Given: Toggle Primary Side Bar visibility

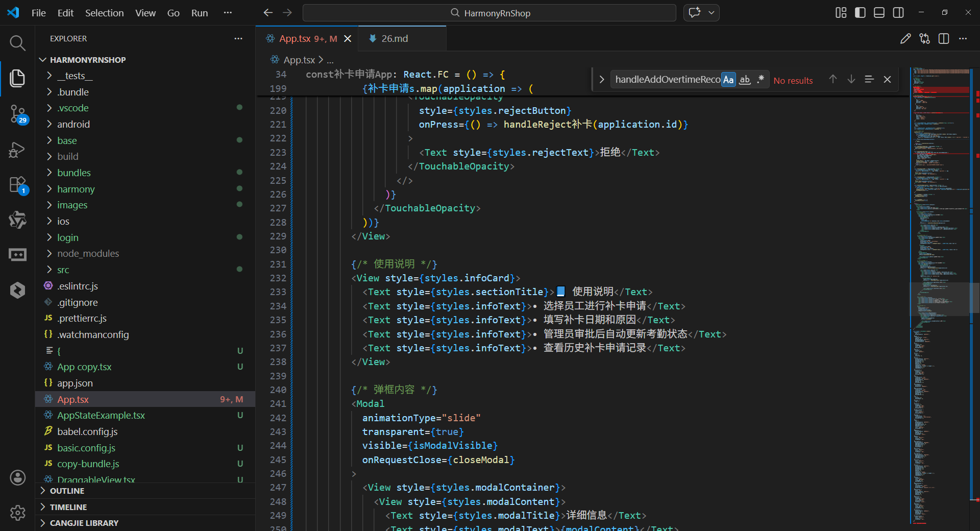Looking at the screenshot, I should [860, 13].
